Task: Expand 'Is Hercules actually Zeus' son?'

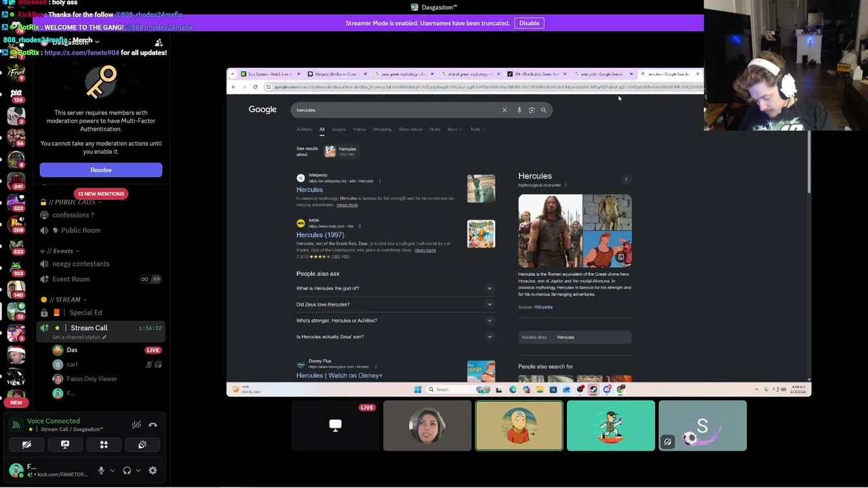Action: click(x=394, y=337)
